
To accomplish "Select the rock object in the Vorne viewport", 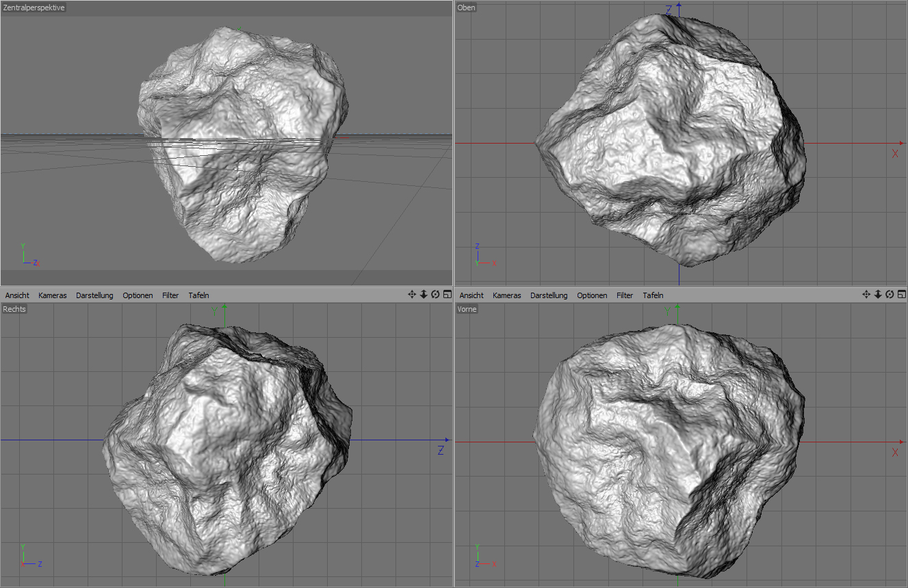I will (x=671, y=444).
